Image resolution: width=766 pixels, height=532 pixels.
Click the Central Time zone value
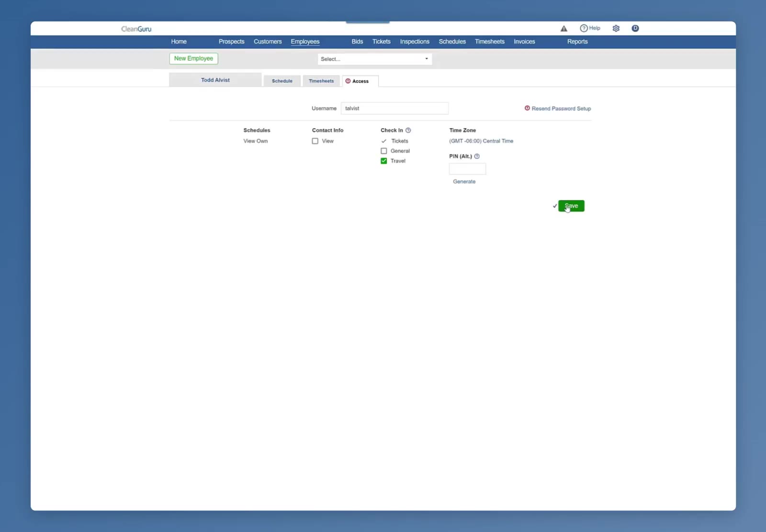tap(481, 141)
